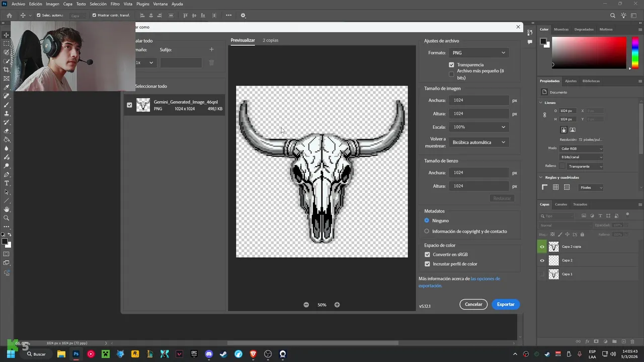Screen dimensions: 644x362
Task: Open Discord from the Windows taskbar
Action: point(209,354)
